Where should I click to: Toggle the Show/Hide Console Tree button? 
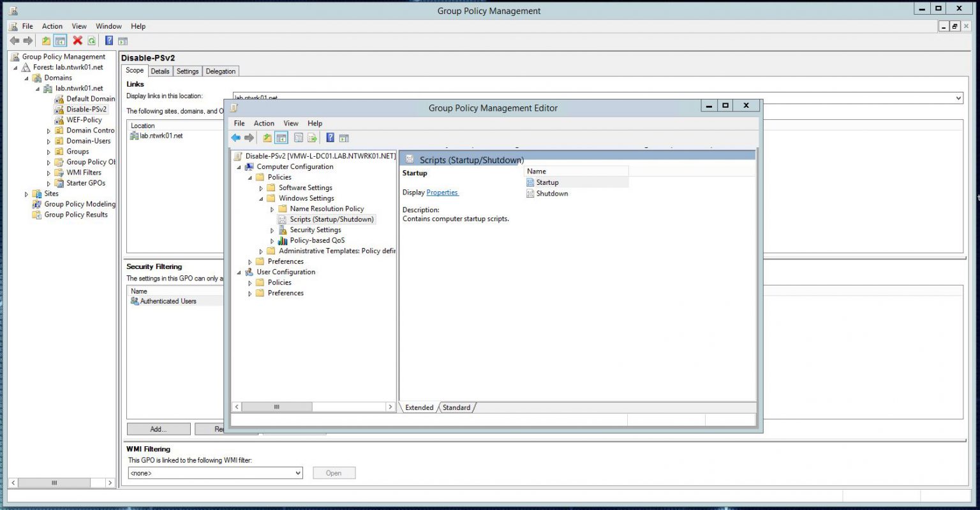pos(281,138)
